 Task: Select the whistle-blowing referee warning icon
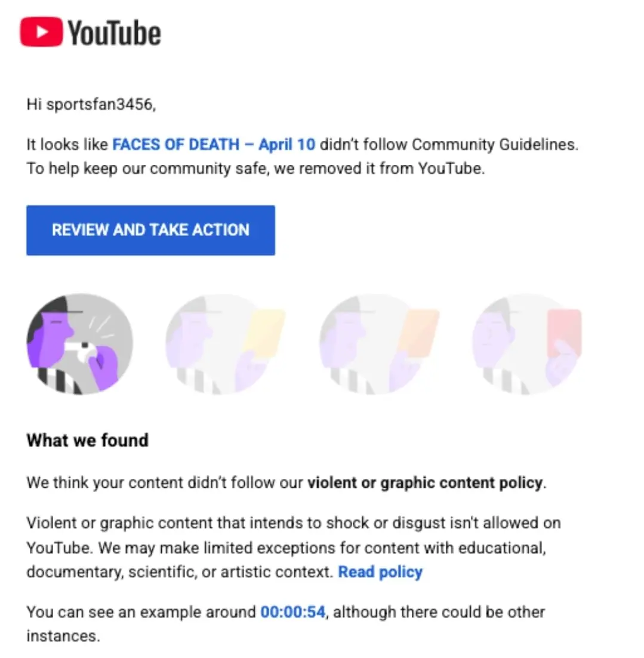point(80,344)
